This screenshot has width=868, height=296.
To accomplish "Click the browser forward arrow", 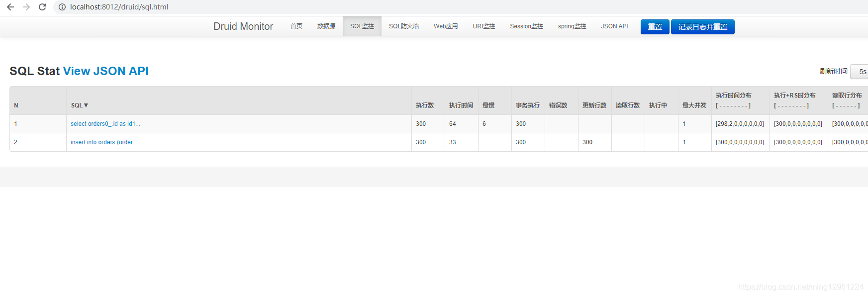I will [x=26, y=7].
